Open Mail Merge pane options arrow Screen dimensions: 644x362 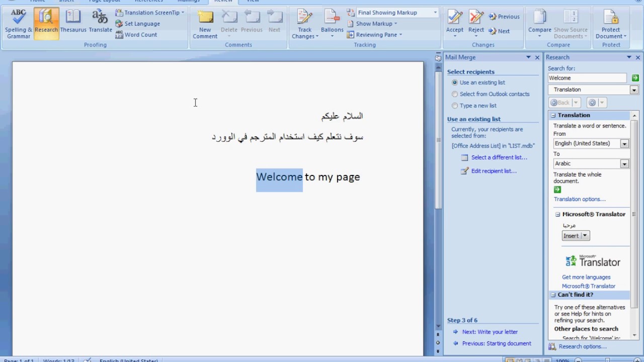(528, 57)
